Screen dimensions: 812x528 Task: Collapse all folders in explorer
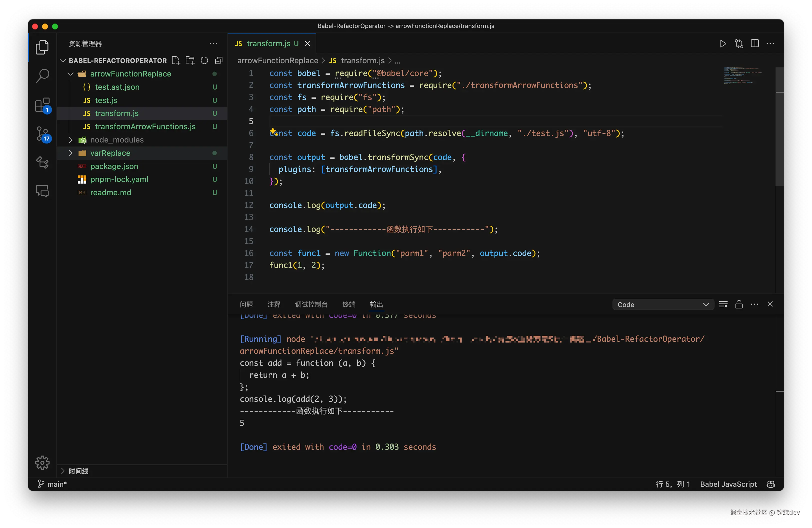click(219, 61)
